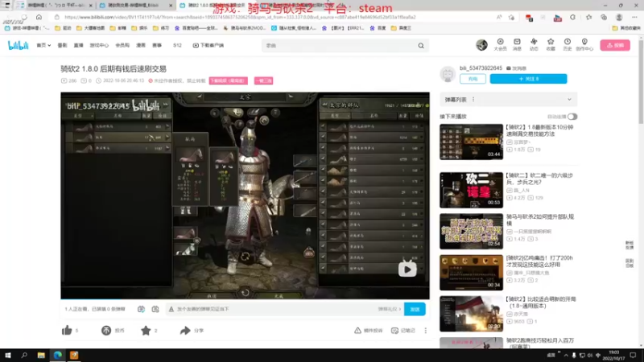Open the 创作中心 creator center icon
The image size is (644, 362).
pyautogui.click(x=584, y=44)
